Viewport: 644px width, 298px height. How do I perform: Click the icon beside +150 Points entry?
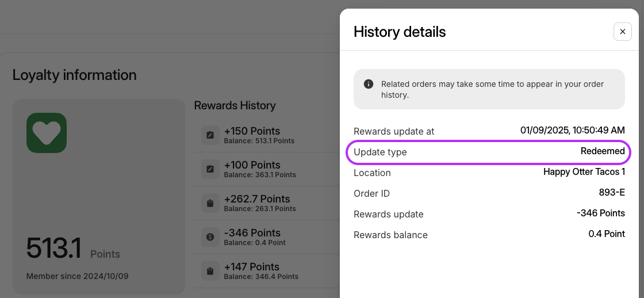(210, 135)
